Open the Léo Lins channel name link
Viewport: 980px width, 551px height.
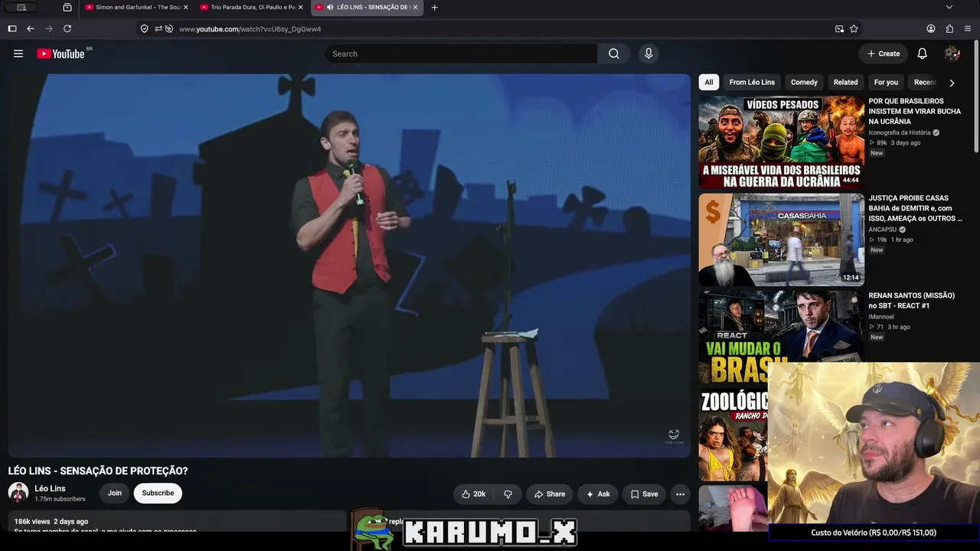coord(50,488)
